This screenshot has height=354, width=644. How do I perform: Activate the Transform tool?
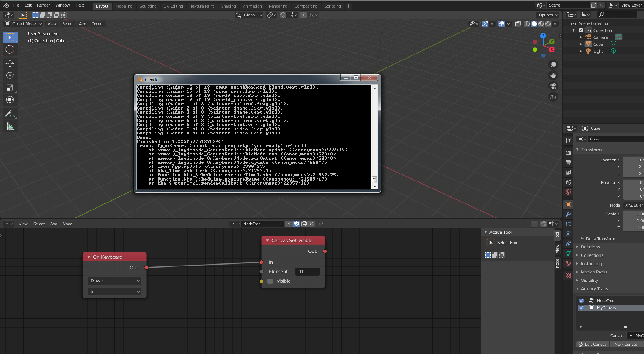click(10, 100)
